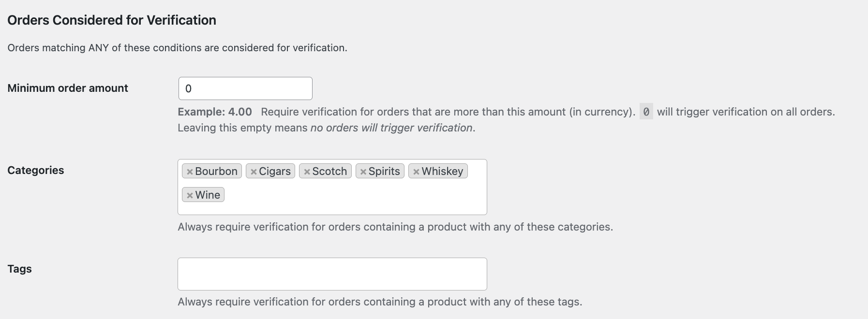Click the Scotch chip label text
Screen dimensions: 868x319
[x=329, y=171]
